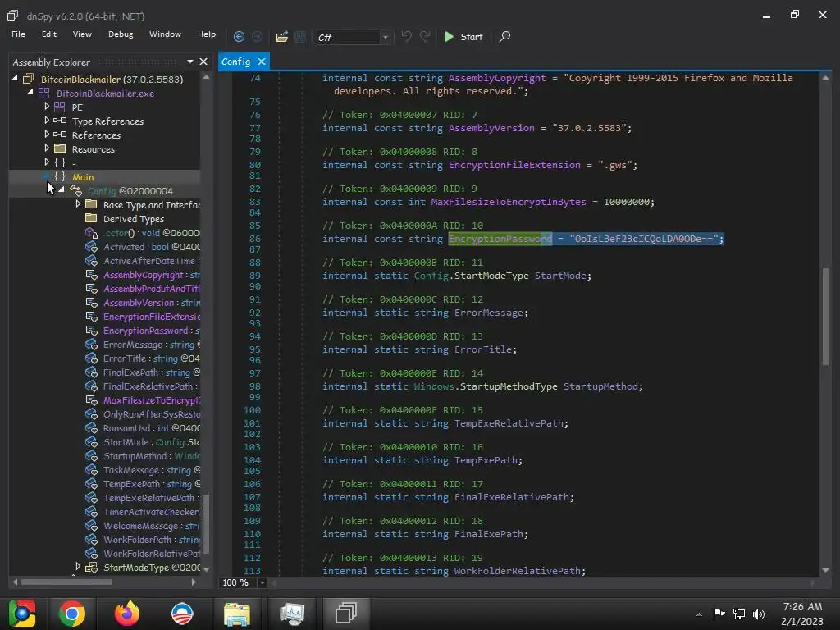The width and height of the screenshot is (840, 630).
Task: Click Assembly Explorer horizontal scrollbar thumb
Action: pyautogui.click(x=66, y=582)
